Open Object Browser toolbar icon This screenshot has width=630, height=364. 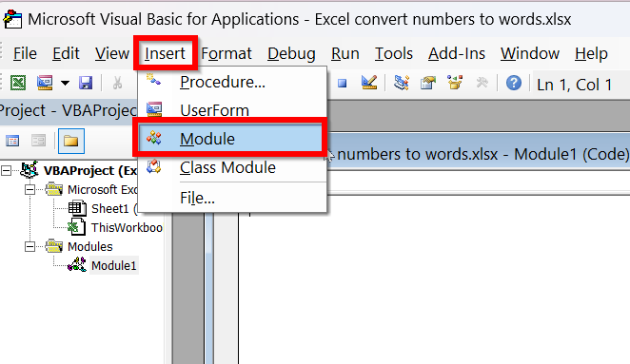pyautogui.click(x=455, y=83)
